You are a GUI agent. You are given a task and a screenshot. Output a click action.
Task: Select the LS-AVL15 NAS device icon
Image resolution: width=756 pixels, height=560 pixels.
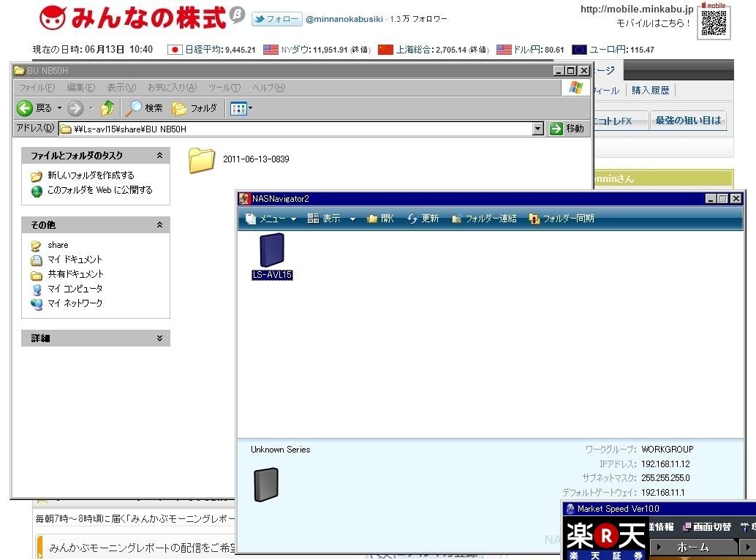[x=271, y=251]
